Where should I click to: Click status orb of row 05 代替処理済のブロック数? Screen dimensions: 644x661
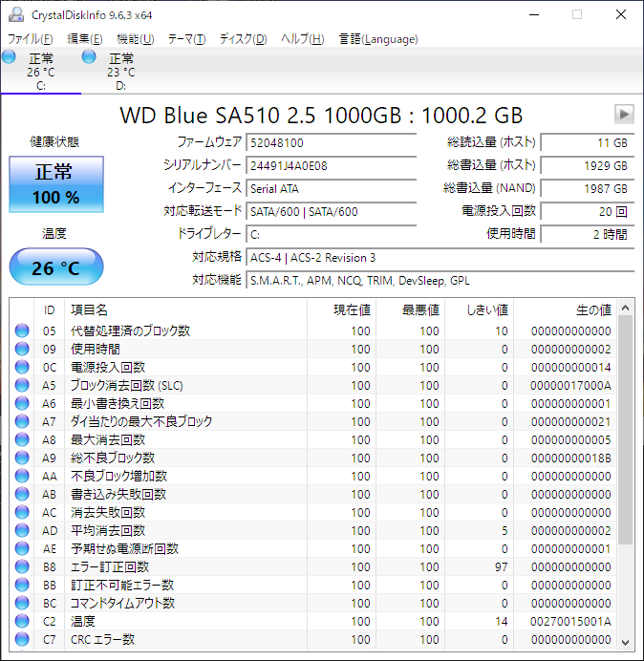pyautogui.click(x=22, y=330)
